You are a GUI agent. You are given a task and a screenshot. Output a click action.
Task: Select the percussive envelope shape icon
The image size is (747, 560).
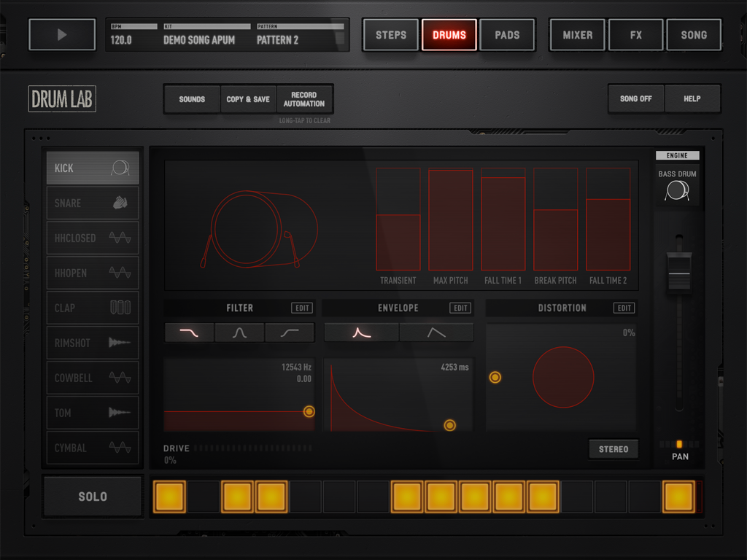[x=361, y=332]
